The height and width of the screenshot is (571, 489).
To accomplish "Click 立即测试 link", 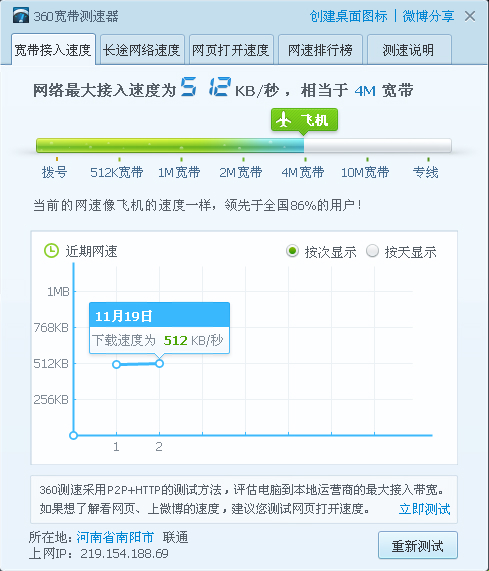I will tap(425, 508).
